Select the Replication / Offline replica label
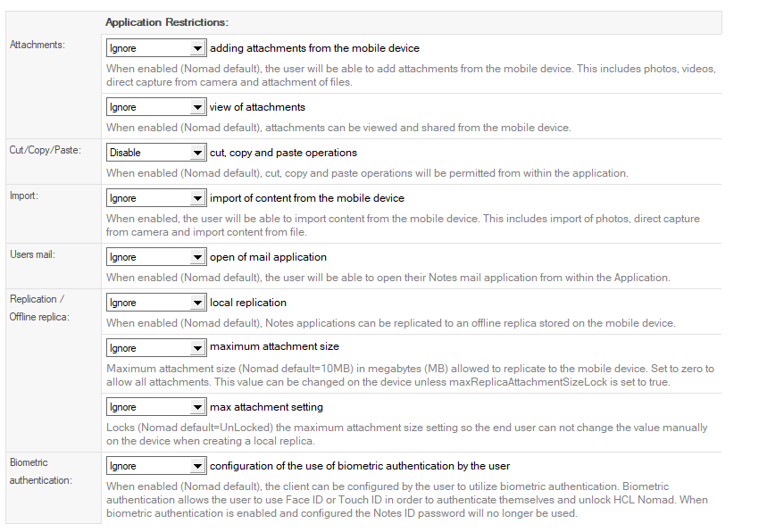 point(38,307)
